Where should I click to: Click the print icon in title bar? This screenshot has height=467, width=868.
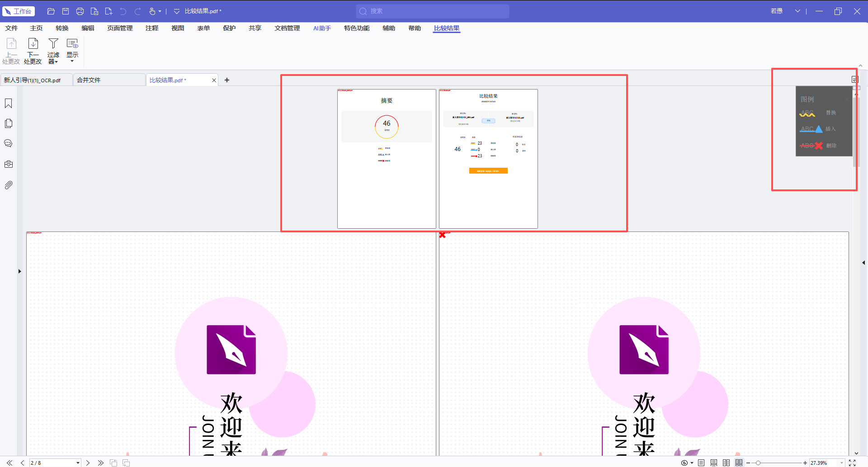coord(80,11)
